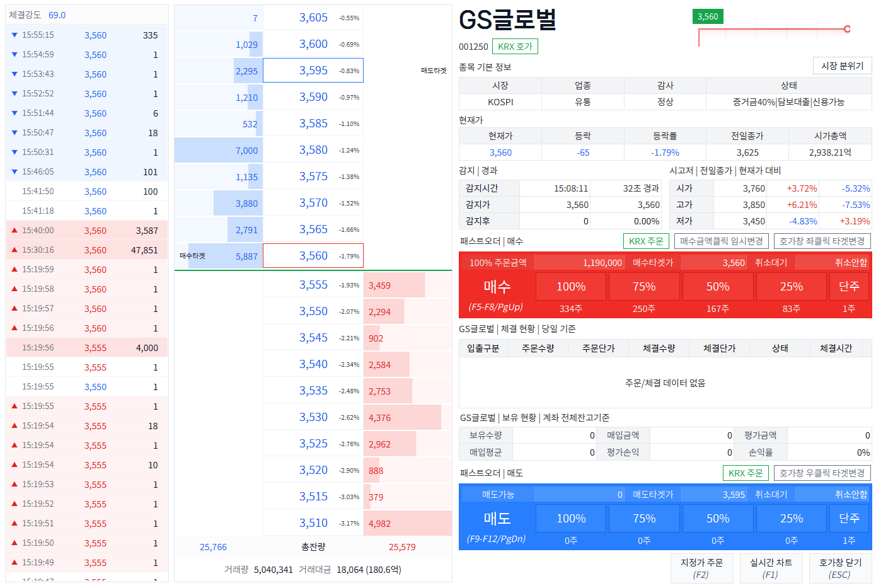Click the stock code 001250

point(473,47)
